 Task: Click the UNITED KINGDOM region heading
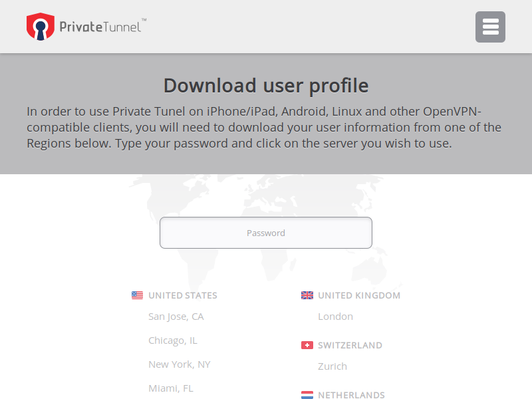[359, 295]
